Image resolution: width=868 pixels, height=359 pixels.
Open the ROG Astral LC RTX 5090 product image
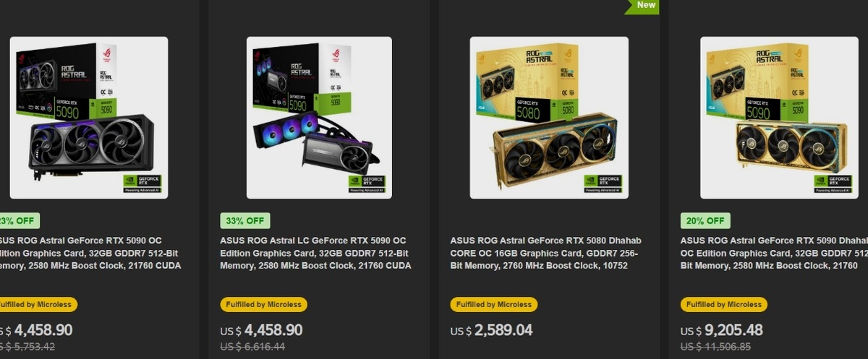(x=319, y=118)
